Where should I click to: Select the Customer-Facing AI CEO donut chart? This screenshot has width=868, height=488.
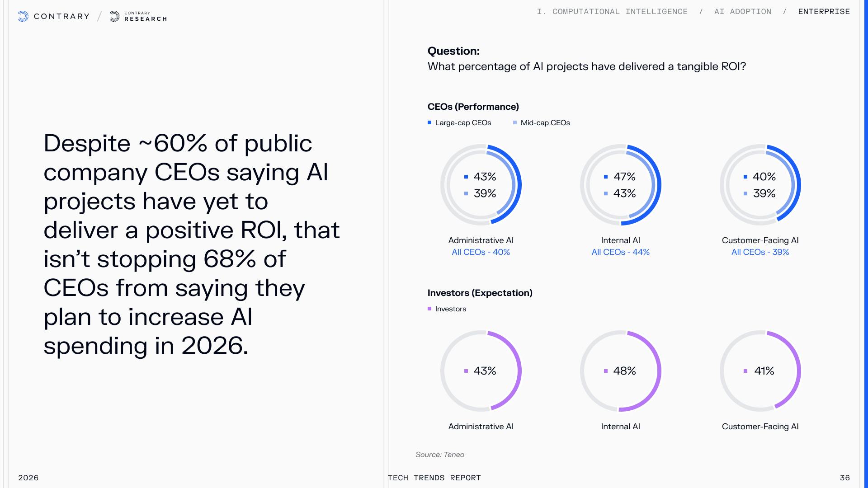coord(760,185)
